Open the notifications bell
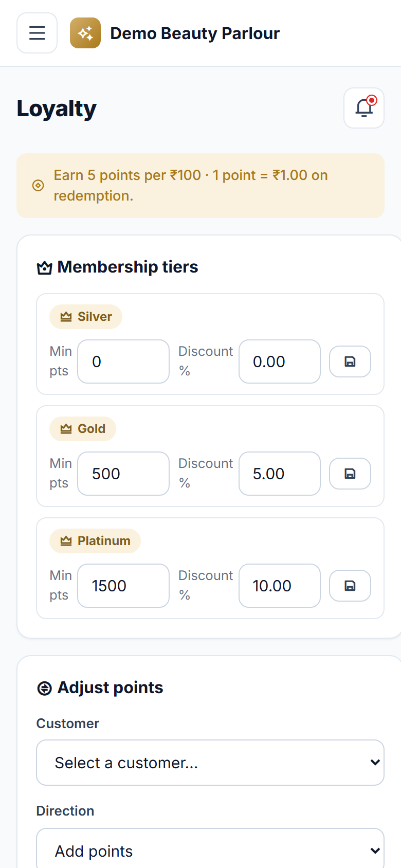The width and height of the screenshot is (401, 868). click(364, 108)
